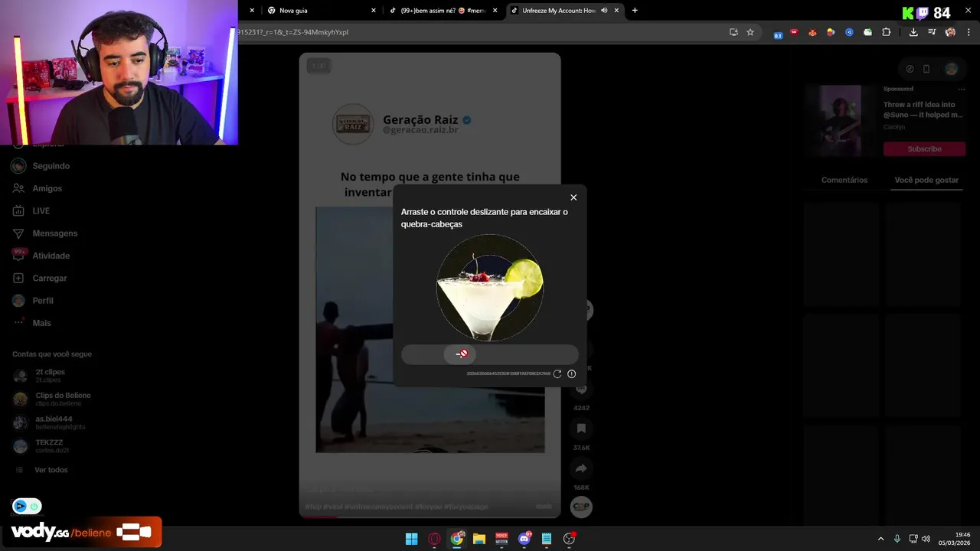Mute audio on Unfreeze My Account tab
This screenshot has width=980, height=551.
pyautogui.click(x=604, y=11)
